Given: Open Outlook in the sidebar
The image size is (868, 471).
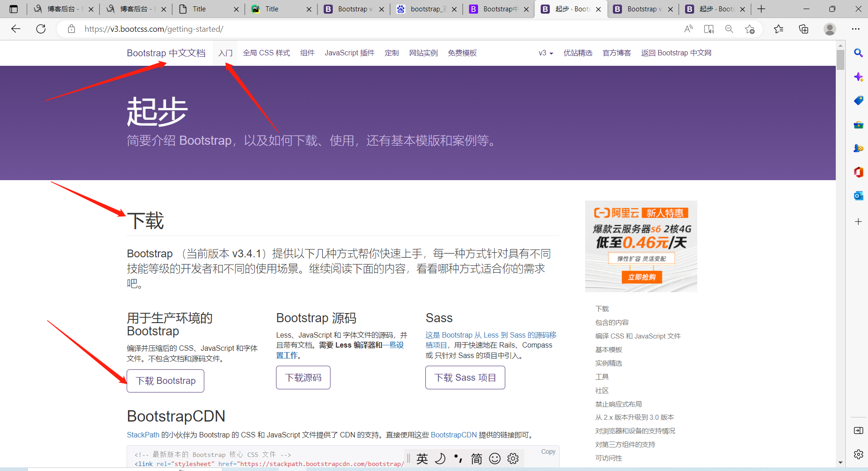Looking at the screenshot, I should [858, 196].
